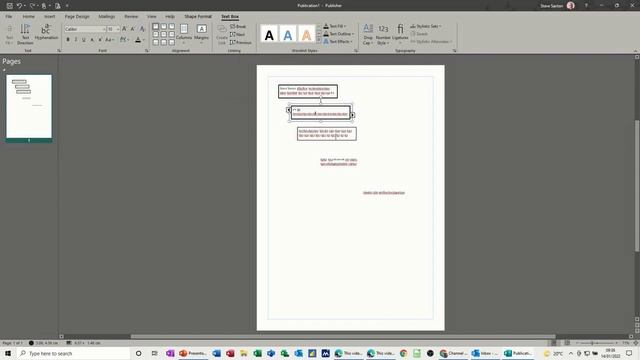Toggle Bold formatting
640x360 pixels.
point(68,40)
